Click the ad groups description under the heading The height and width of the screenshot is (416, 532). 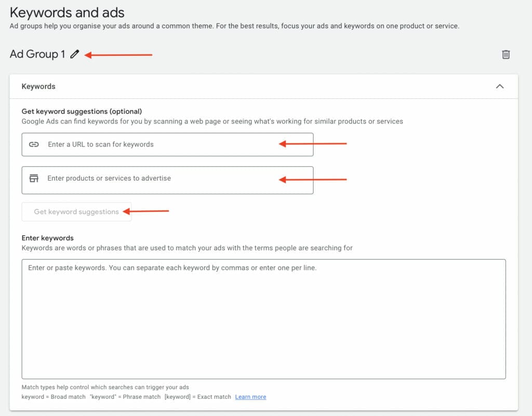[x=234, y=26]
